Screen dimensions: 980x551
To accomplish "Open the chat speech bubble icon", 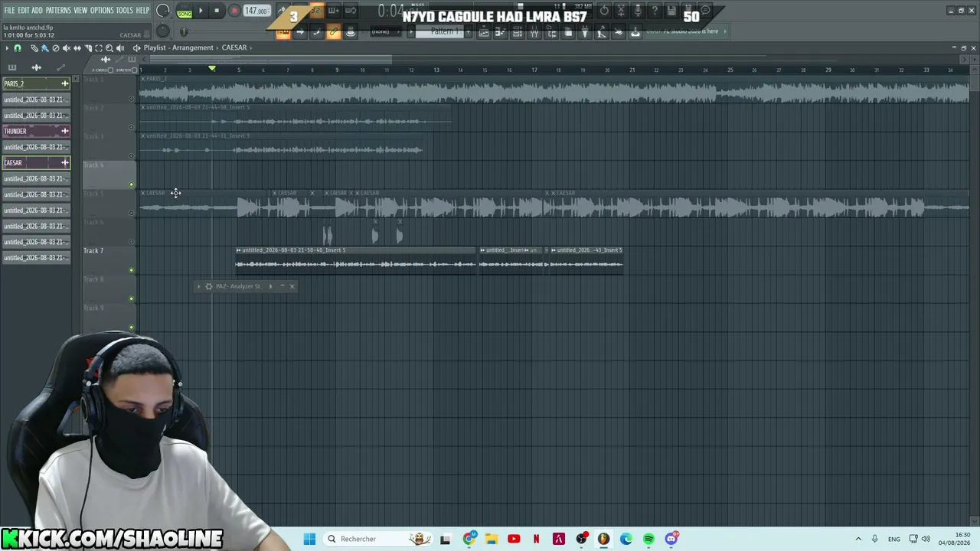I will [705, 11].
